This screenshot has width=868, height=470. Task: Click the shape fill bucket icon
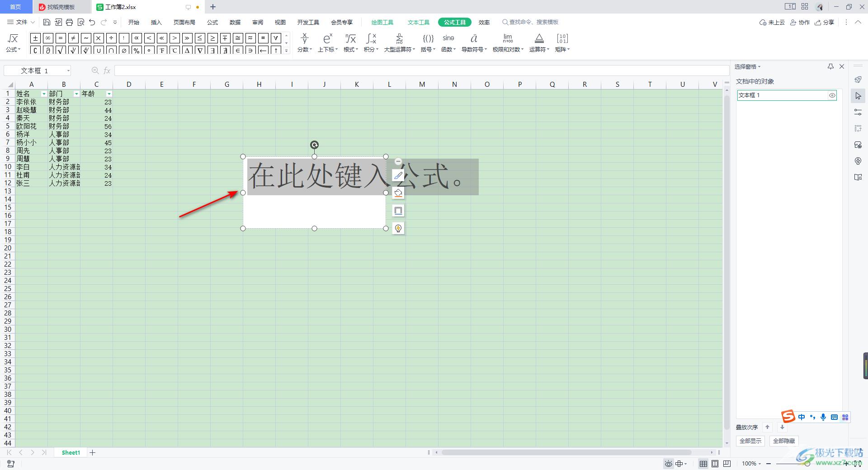coord(398,193)
